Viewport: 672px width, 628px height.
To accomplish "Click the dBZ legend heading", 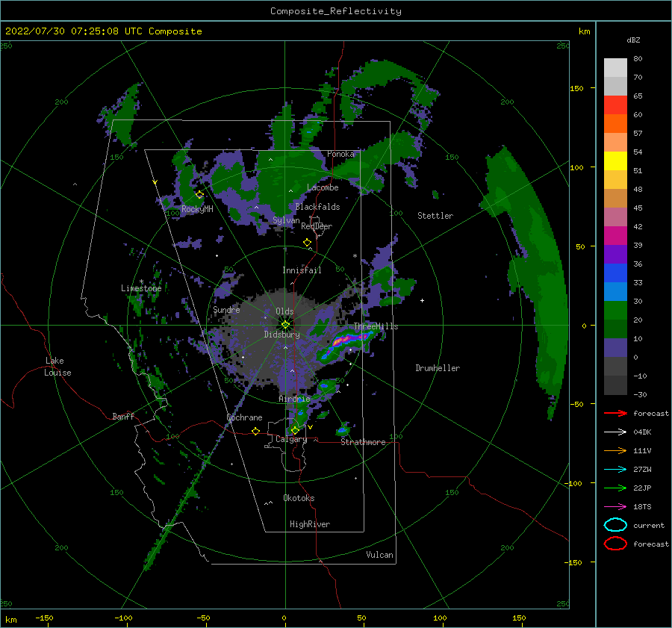I will (633, 40).
